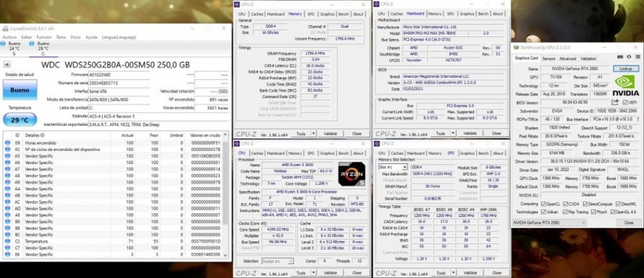This screenshot has height=278, width=644.
Task: Click the GPU-Z title bar app icon
Action: [x=516, y=47]
